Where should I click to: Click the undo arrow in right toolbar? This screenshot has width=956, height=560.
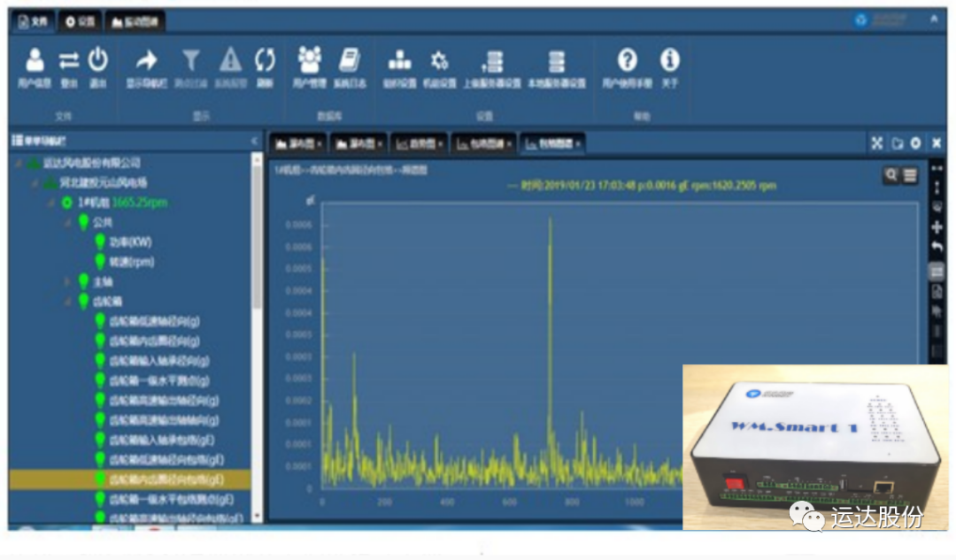pos(937,248)
